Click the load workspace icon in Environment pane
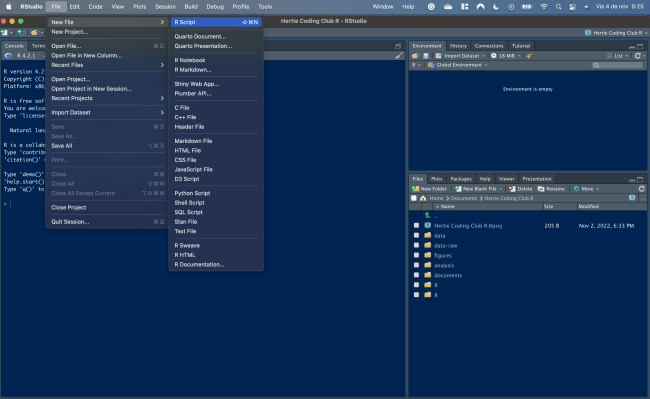The image size is (650, 399). (x=415, y=56)
